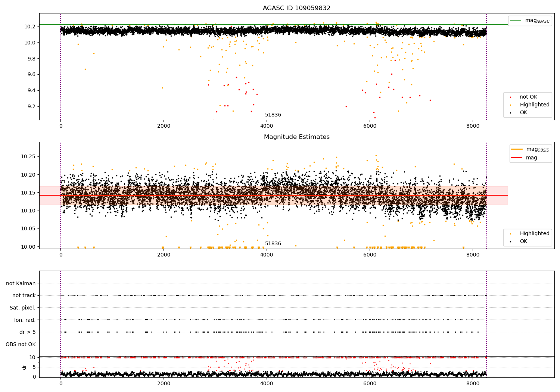Click "Highlighted" in the Magnitude Estimates plot legend

click(529, 234)
